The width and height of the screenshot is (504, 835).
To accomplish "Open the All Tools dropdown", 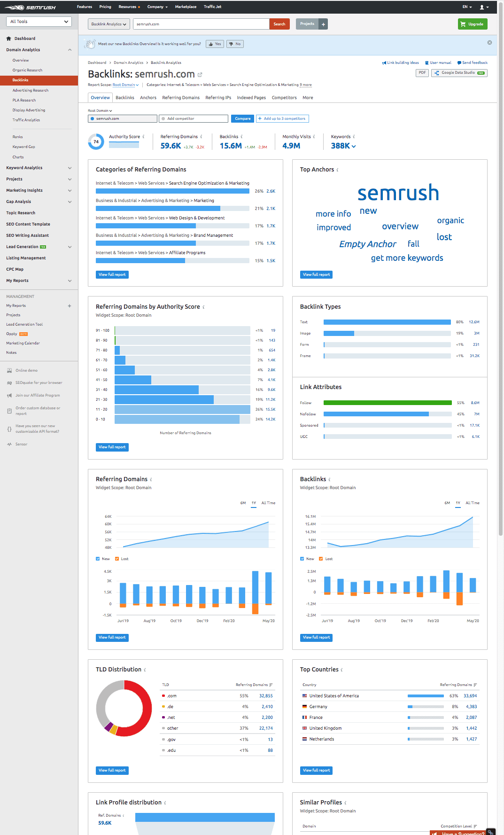I will [39, 22].
